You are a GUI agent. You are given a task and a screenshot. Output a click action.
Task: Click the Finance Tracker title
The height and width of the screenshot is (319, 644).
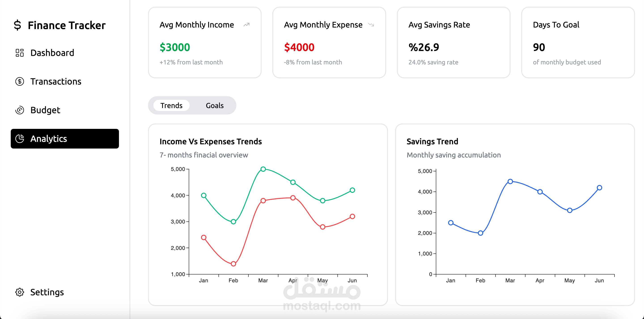pyautogui.click(x=67, y=25)
